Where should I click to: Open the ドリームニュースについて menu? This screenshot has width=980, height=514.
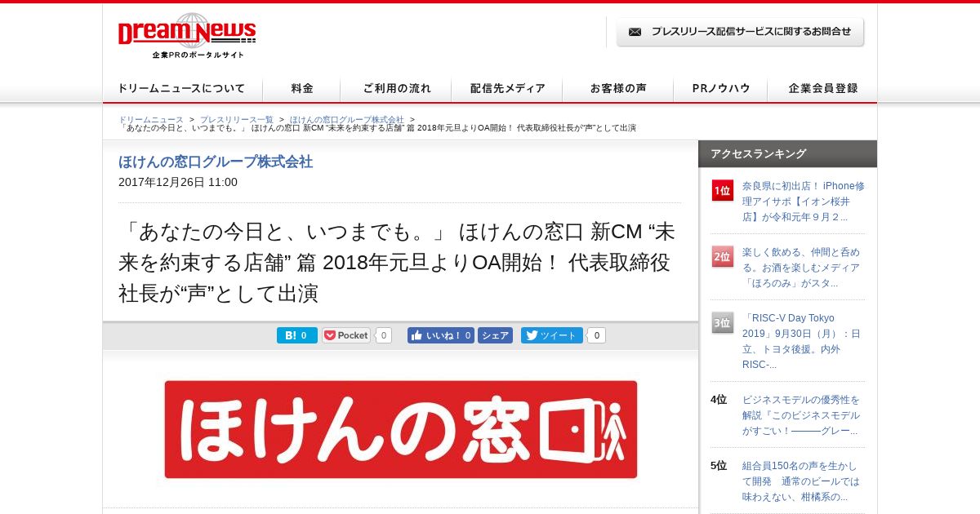point(181,89)
